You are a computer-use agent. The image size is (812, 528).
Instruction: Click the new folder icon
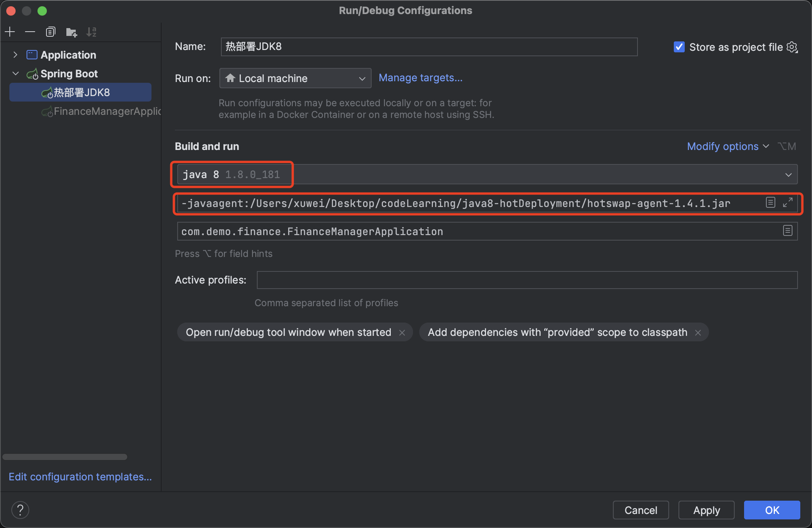coord(71,32)
